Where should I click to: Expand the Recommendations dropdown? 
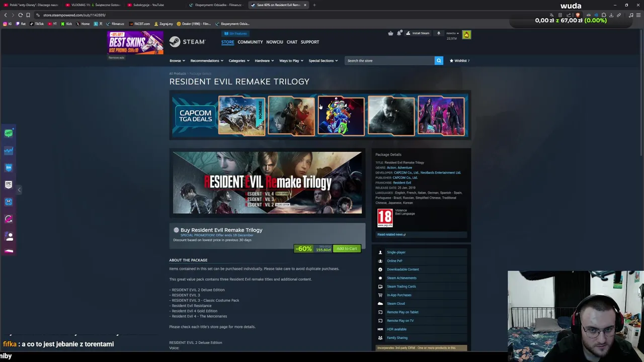click(207, 61)
